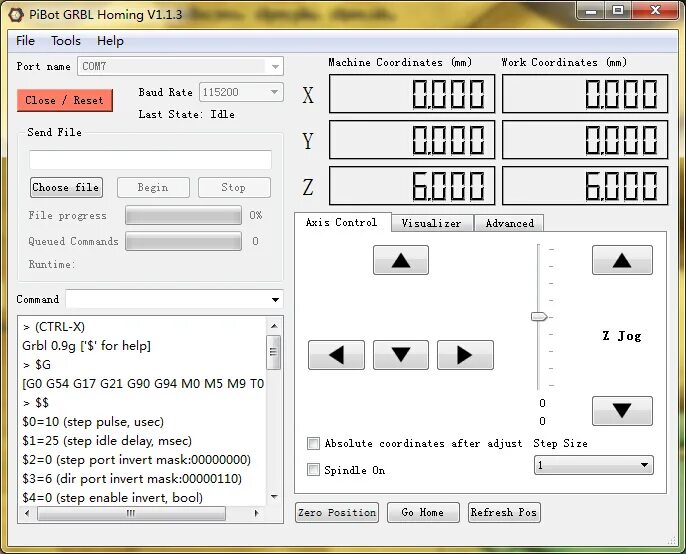686x554 pixels.
Task: Toggle the Spindle On checkbox
Action: click(313, 470)
